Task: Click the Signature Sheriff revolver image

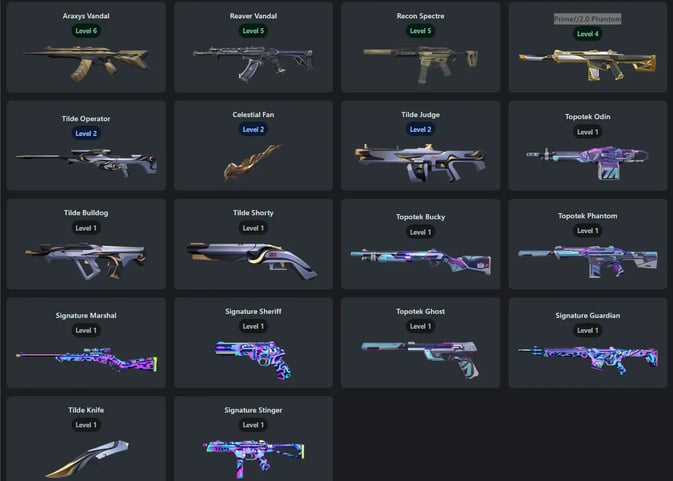Action: 253,360
